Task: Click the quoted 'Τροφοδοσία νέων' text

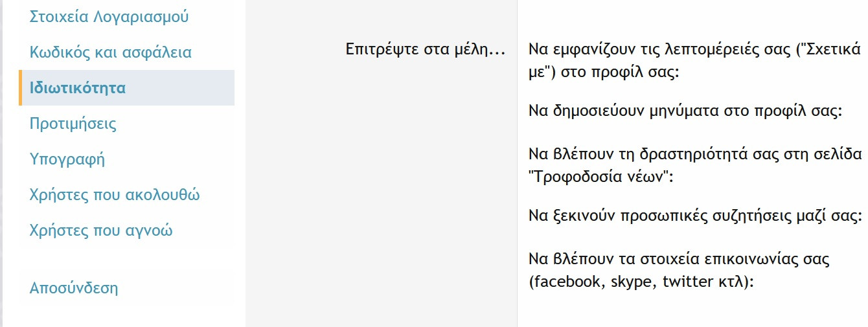Action: 601,177
